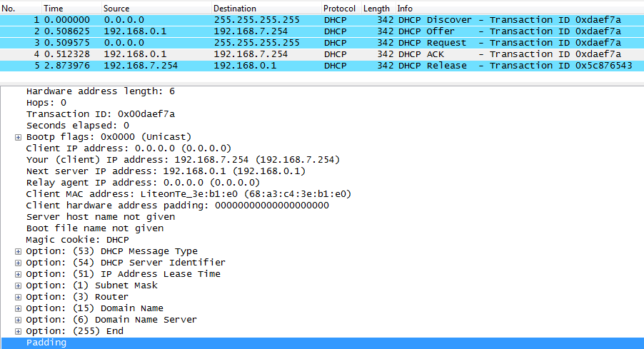
Task: Expand the Bootp flags tree node
Action: [18, 137]
